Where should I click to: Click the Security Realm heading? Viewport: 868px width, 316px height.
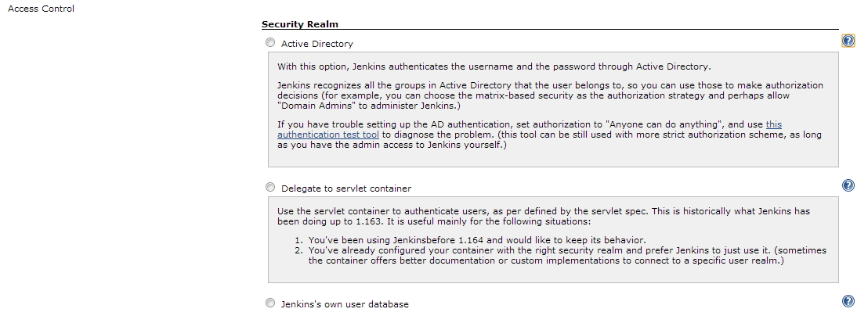tap(299, 23)
